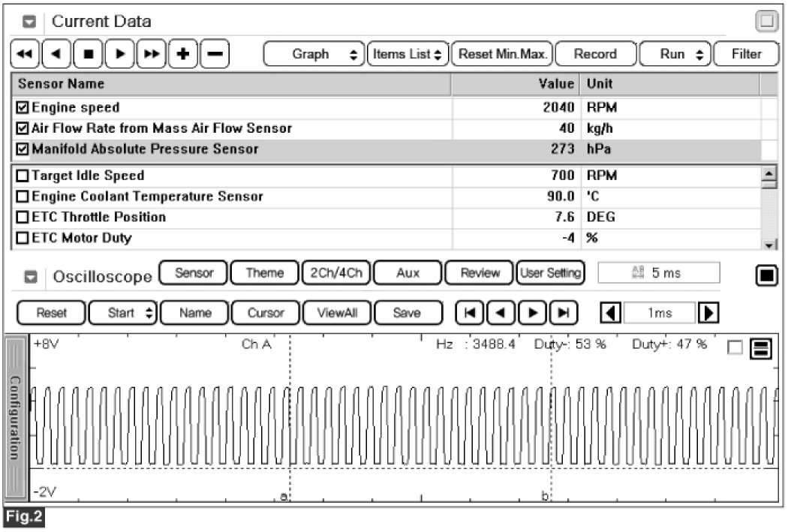Uncheck the Engine speed sensor checkbox
788x532 pixels.
coord(23,108)
